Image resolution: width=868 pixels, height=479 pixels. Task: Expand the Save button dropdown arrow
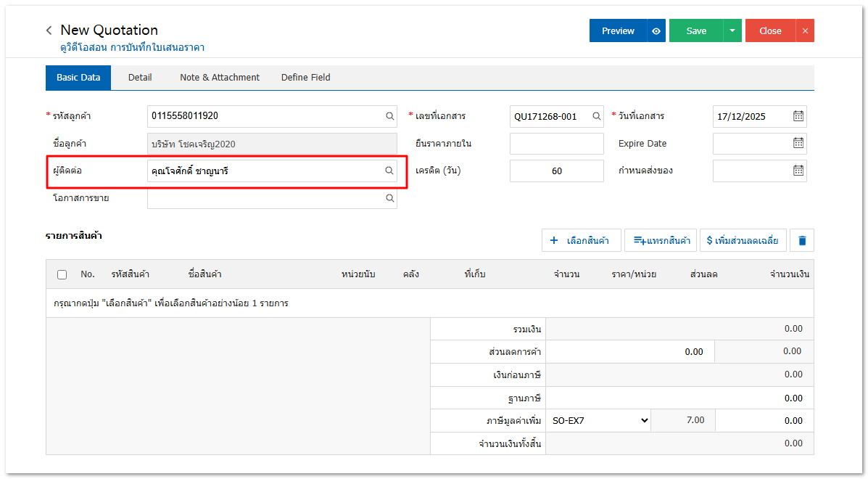pos(732,31)
